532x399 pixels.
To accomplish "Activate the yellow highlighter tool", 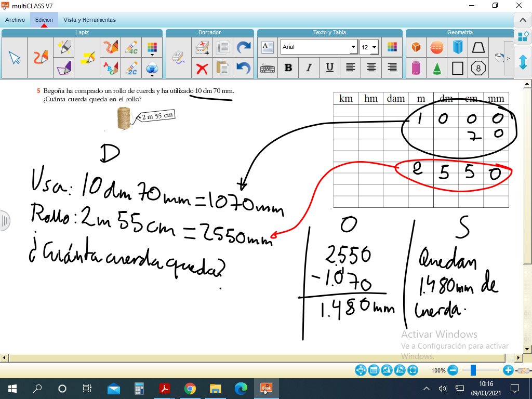I will tap(87, 57).
